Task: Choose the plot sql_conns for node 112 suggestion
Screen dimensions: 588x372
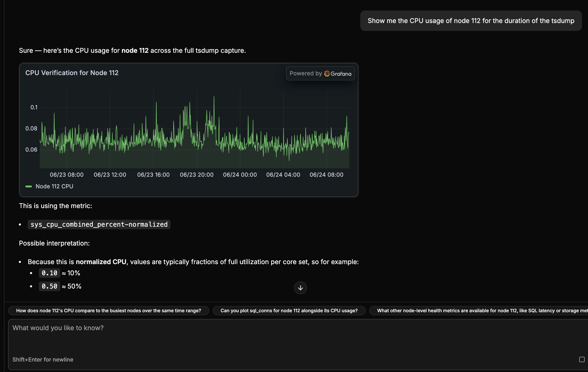Action: (x=289, y=310)
